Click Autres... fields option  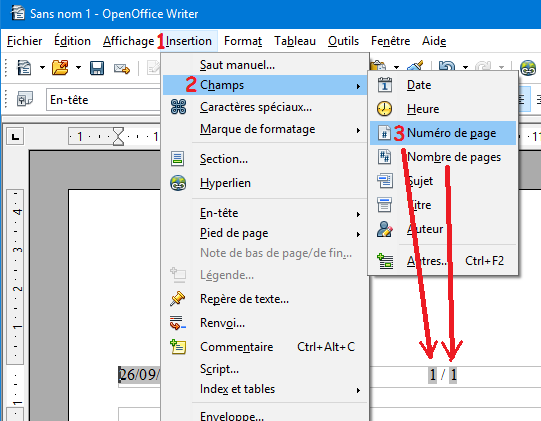tap(443, 261)
